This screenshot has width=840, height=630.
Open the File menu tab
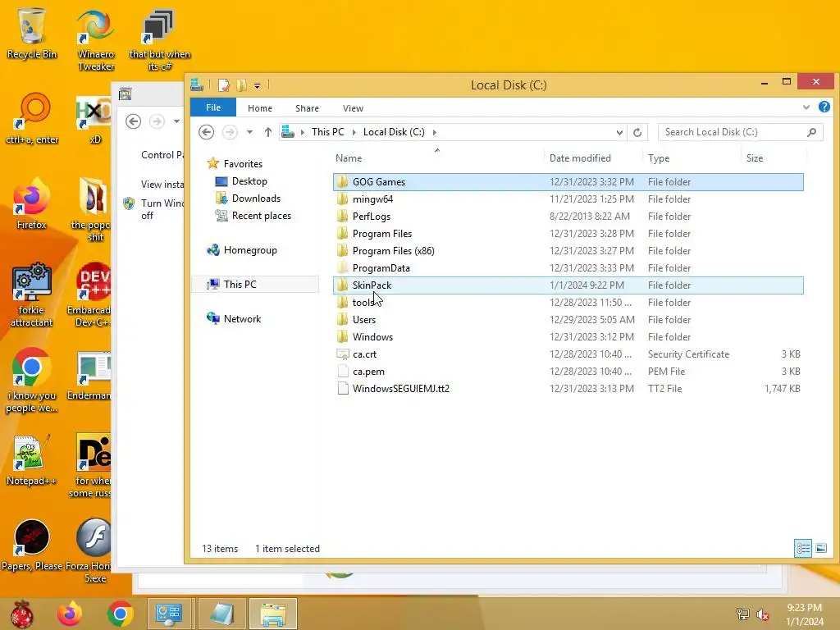[213, 107]
